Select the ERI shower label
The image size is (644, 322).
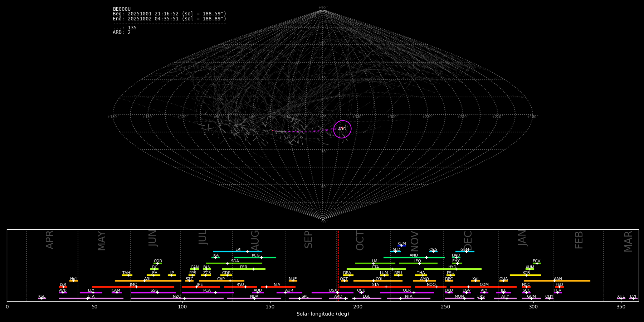[x=238, y=250]
